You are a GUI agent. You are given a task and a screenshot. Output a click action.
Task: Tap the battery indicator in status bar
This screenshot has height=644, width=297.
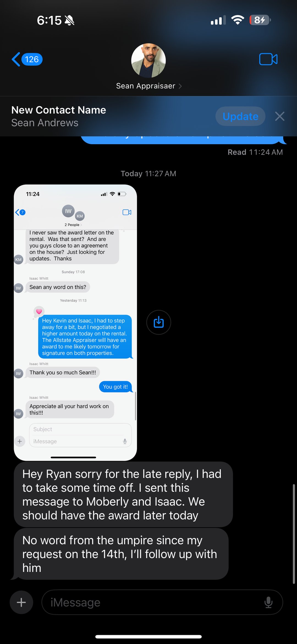click(260, 20)
